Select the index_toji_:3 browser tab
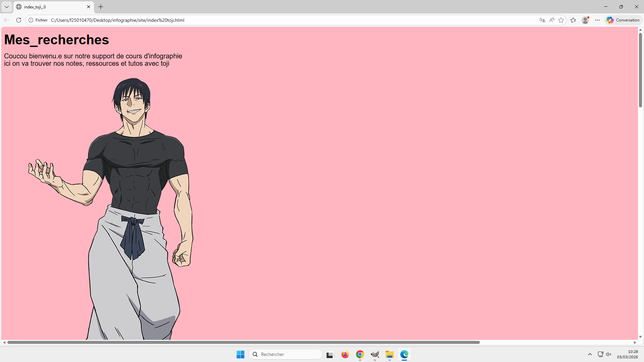 pyautogui.click(x=54, y=7)
